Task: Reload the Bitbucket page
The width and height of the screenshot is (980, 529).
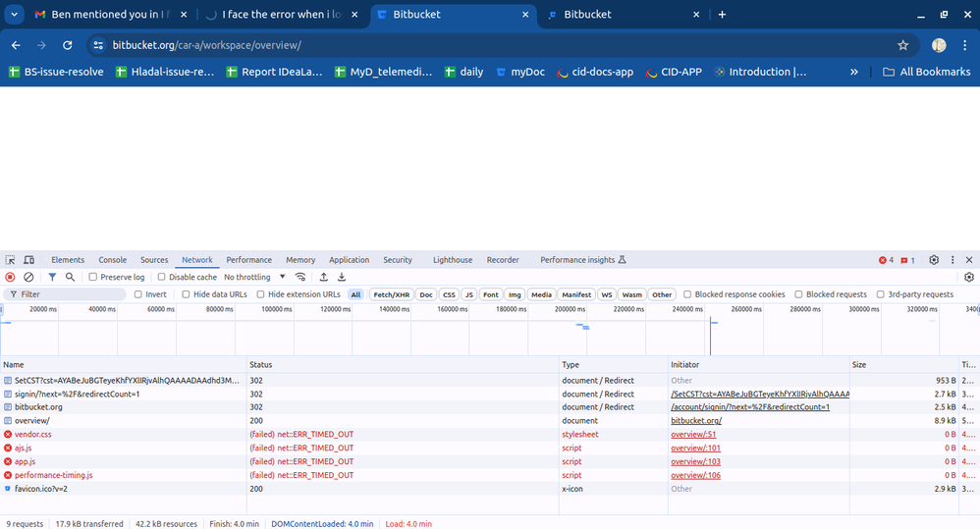Action: (x=68, y=45)
